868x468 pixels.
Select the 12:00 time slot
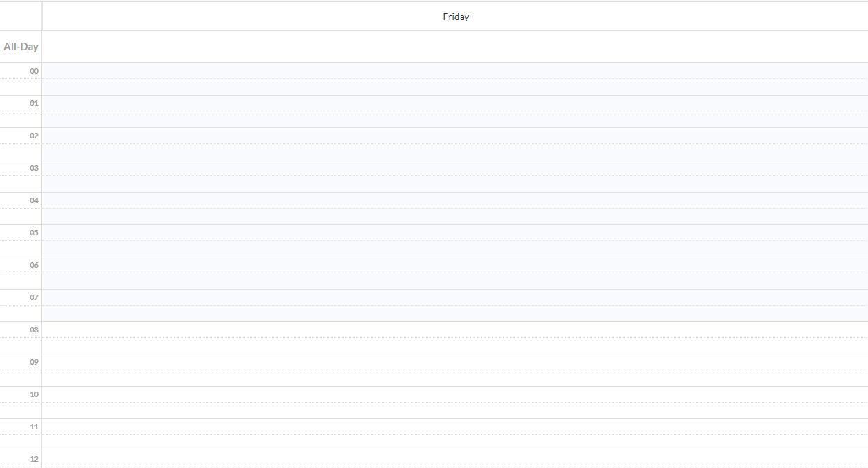coord(455,459)
